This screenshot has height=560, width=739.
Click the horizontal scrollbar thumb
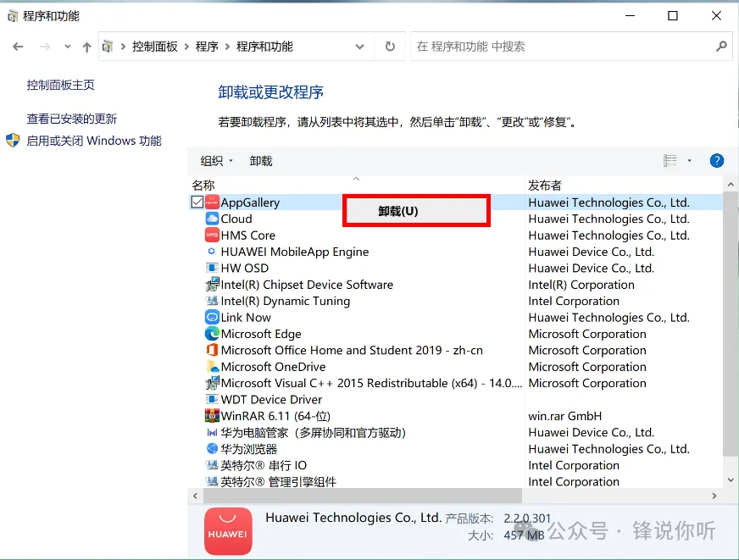pos(363,496)
